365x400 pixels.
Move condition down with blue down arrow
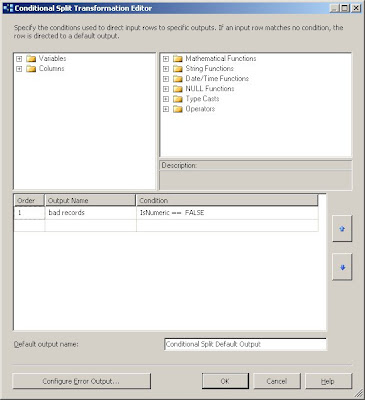(342, 267)
